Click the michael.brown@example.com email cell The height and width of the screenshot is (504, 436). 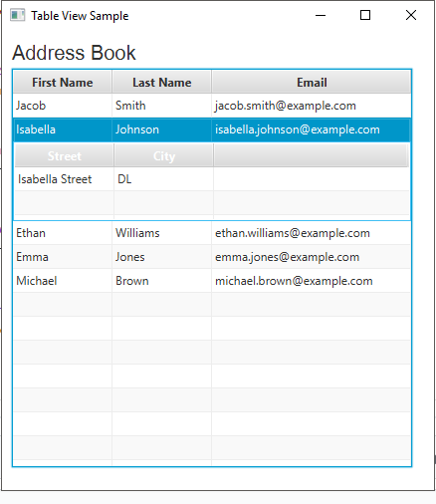pos(312,281)
